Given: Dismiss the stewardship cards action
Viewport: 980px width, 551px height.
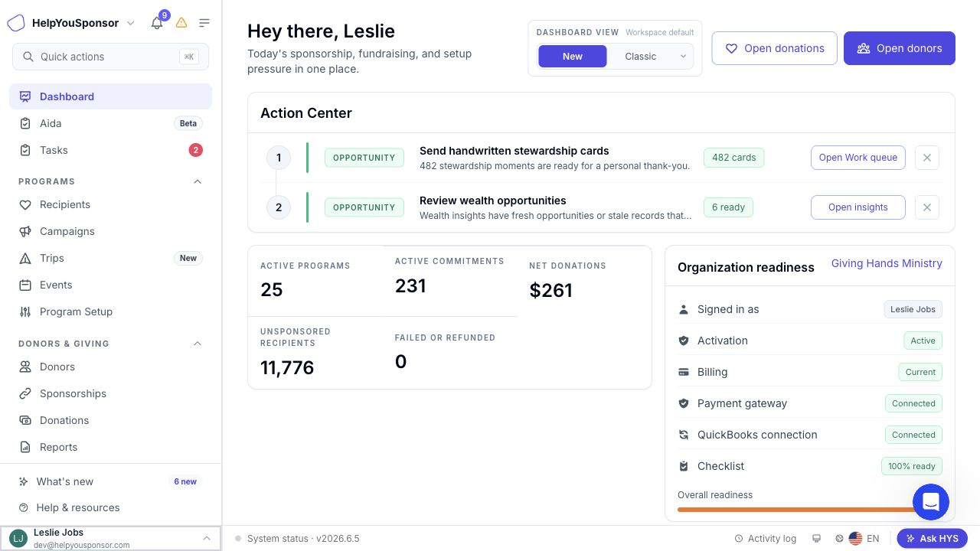Looking at the screenshot, I should pos(927,158).
